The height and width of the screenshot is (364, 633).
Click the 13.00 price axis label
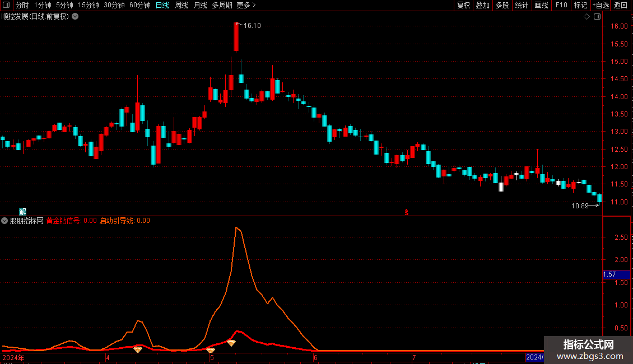click(619, 132)
